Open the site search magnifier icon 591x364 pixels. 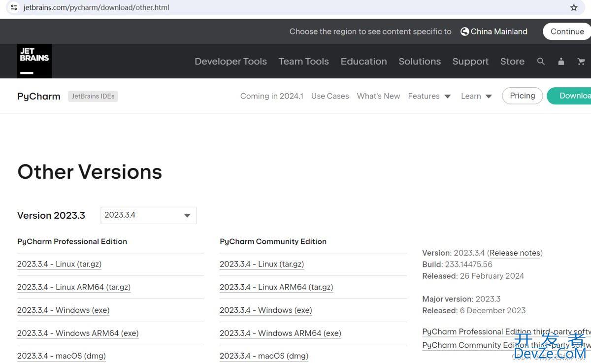[x=541, y=62]
